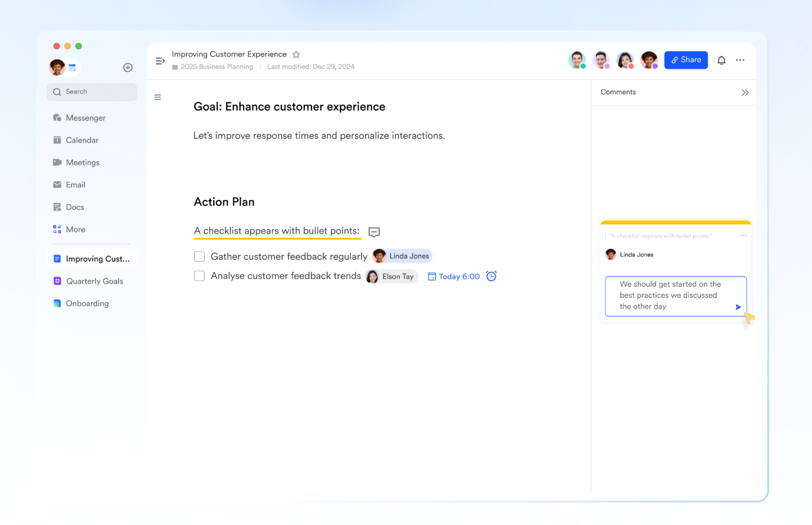This screenshot has height=525, width=812.
Task: Open the notification bell icon
Action: tap(721, 60)
